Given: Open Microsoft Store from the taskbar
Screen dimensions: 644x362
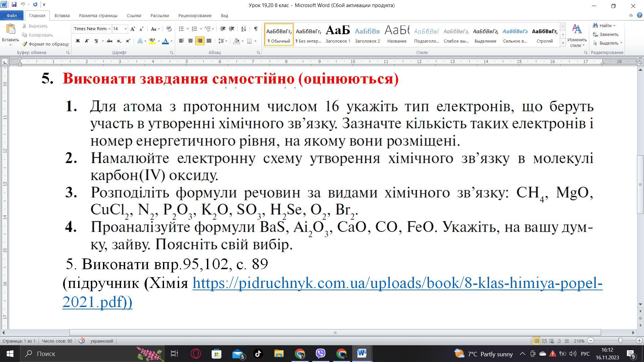Looking at the screenshot, I should click(216, 354).
